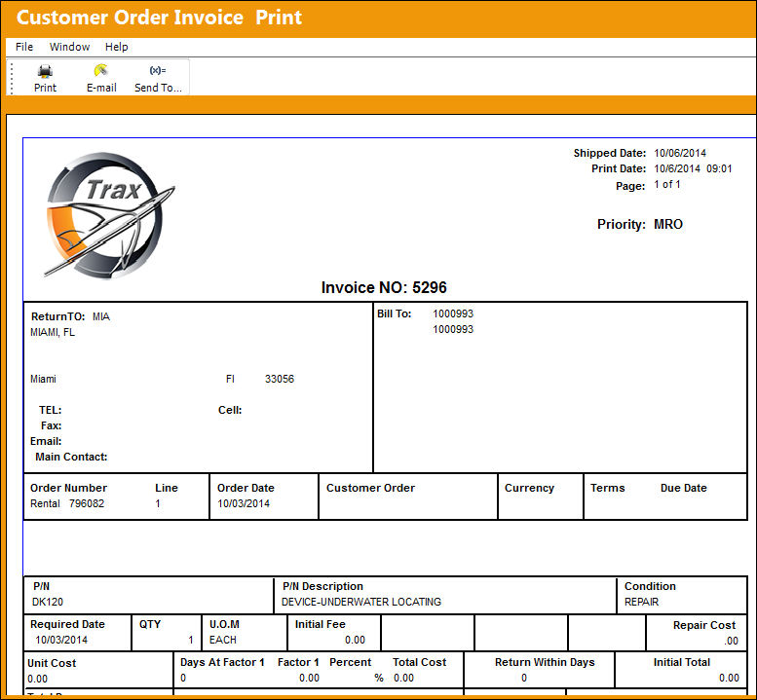The image size is (757, 700).
Task: Click the Order Number value 796082
Action: 87,503
